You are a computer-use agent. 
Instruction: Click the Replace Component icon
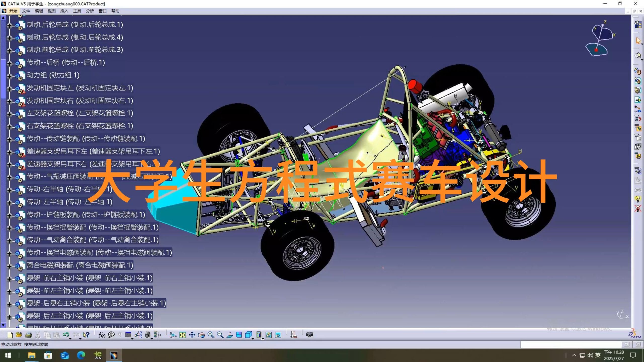(637, 109)
